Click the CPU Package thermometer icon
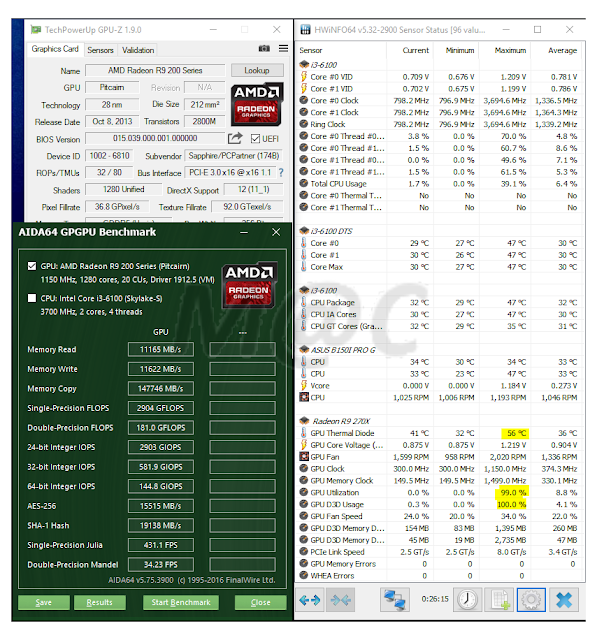 pyautogui.click(x=304, y=302)
